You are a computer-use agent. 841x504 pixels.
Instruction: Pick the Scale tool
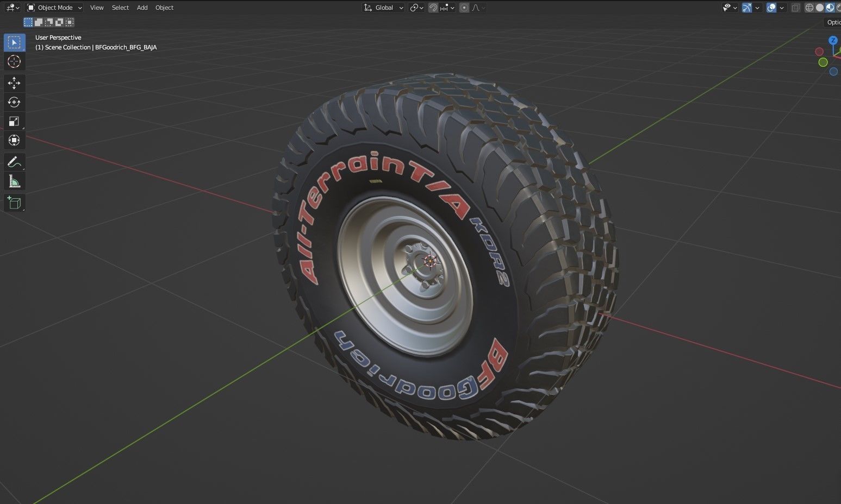14,121
